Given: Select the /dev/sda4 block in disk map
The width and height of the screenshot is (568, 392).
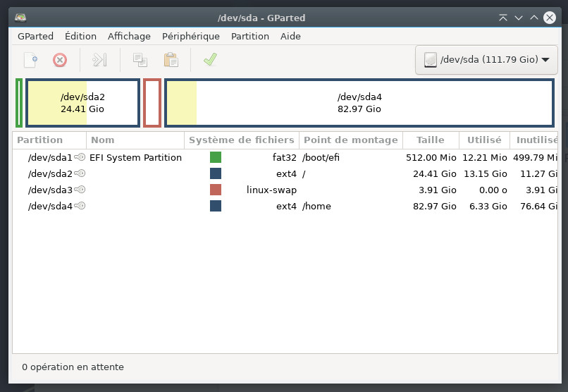Looking at the screenshot, I should coord(359,103).
